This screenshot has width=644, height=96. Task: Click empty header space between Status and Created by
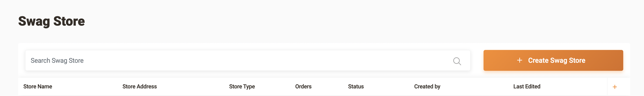coord(389,86)
